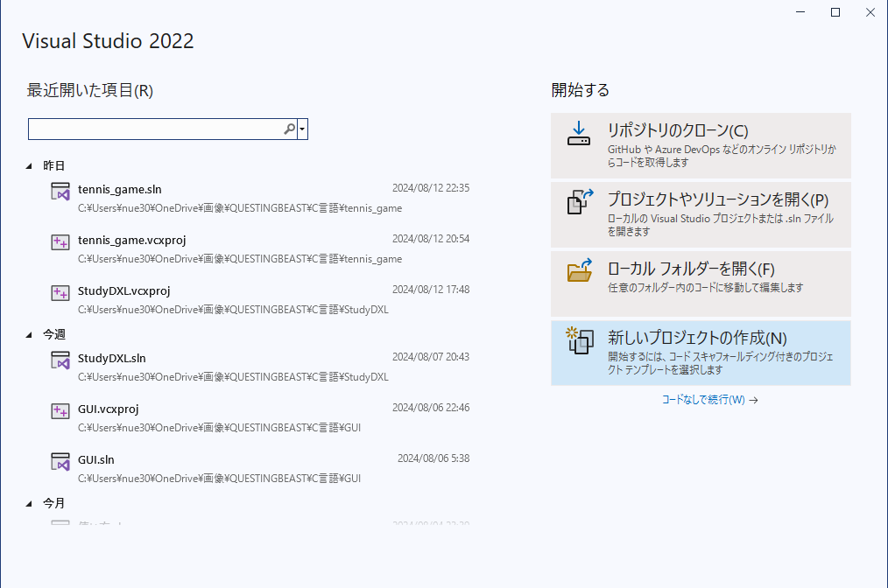888x588 pixels.
Task: Collapse the 昨日 group
Action: click(30, 165)
